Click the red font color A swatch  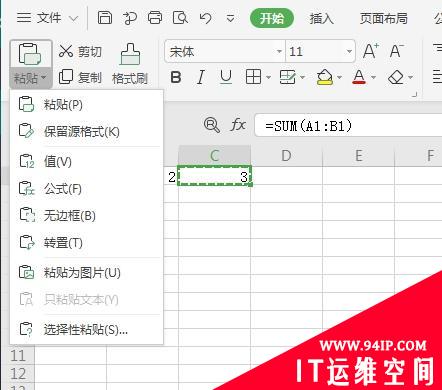coord(359,77)
